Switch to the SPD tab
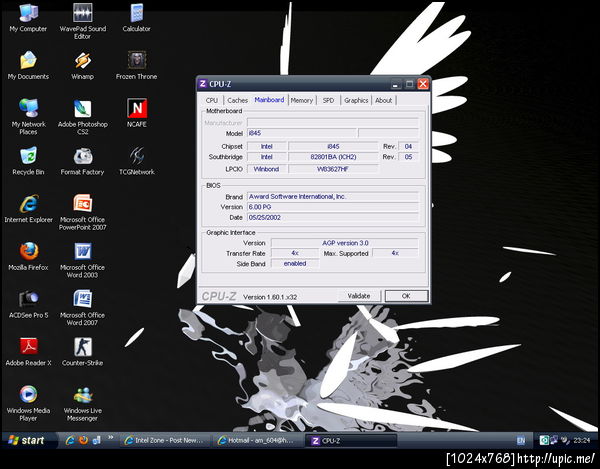This screenshot has height=469, width=600. 328,100
